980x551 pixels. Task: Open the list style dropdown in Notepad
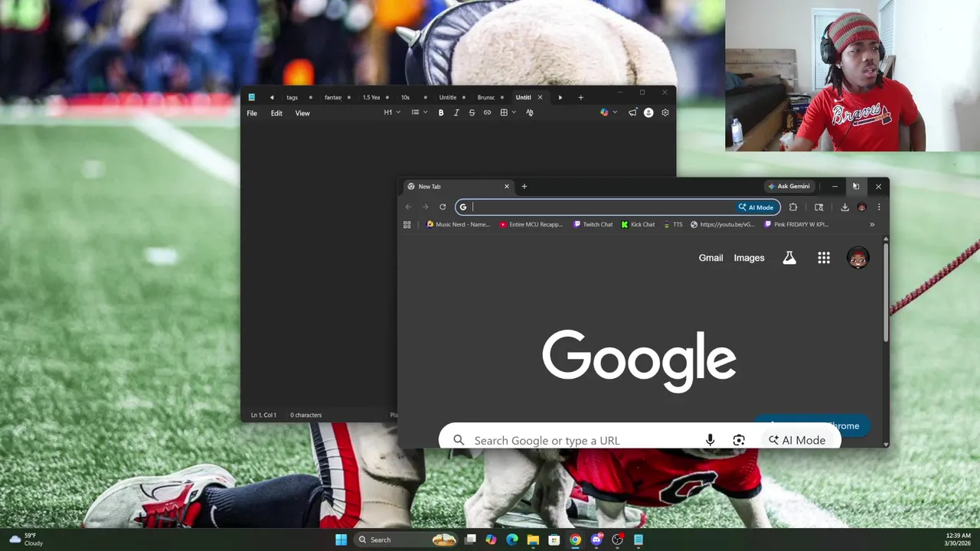(419, 112)
